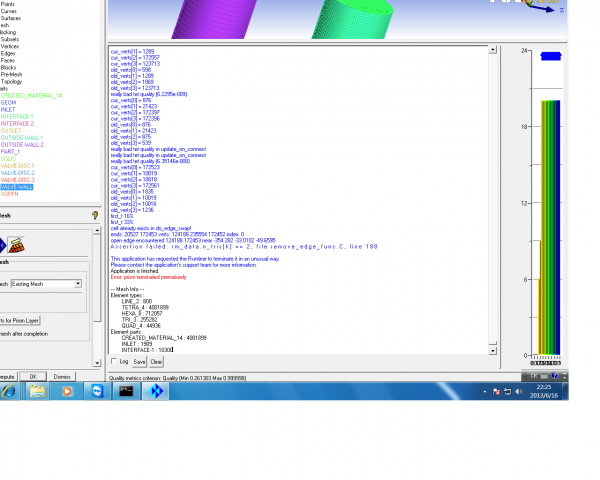Open the language bar options arrow
This screenshot has width=600, height=480.
[564, 376]
